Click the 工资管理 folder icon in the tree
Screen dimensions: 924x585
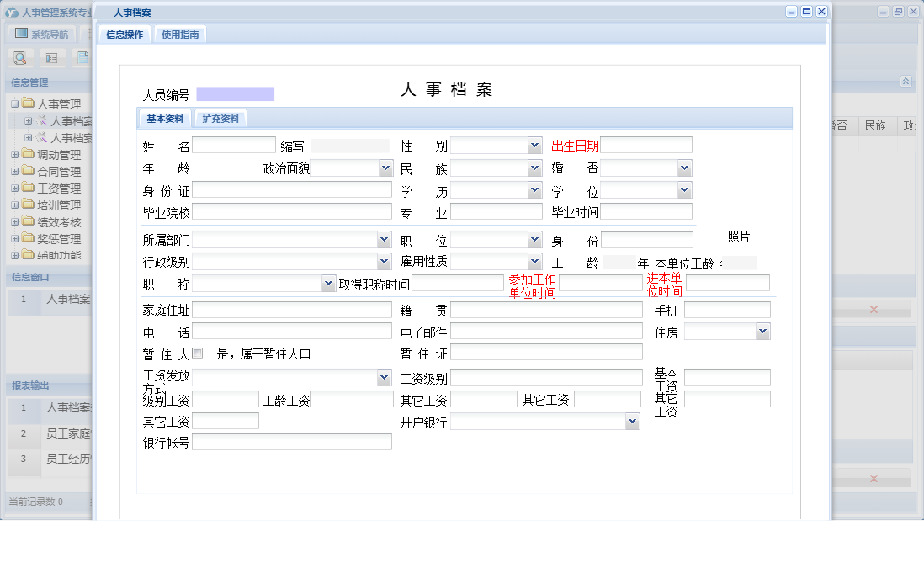point(28,187)
